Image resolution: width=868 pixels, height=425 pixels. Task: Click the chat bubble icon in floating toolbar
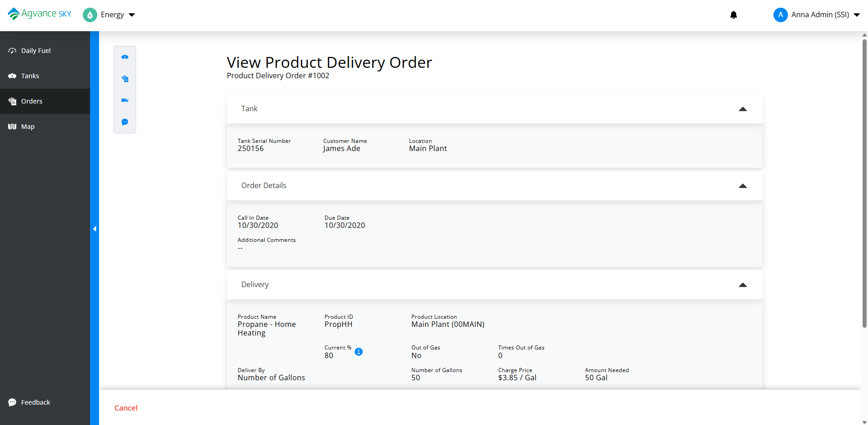coord(125,122)
